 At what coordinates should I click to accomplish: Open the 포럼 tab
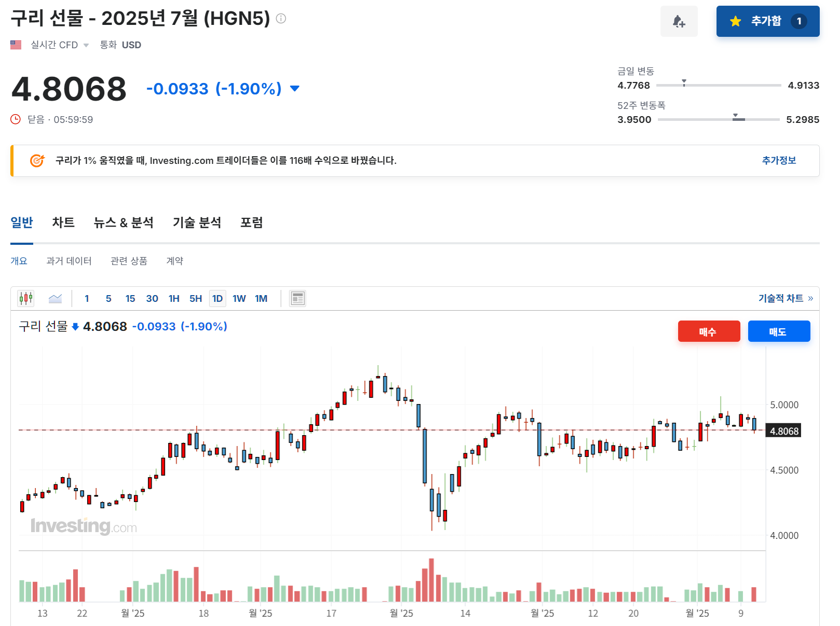[x=252, y=222]
